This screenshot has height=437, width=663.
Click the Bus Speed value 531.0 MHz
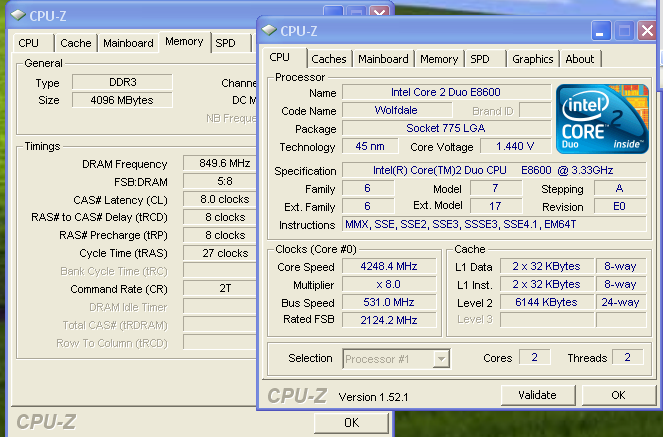coord(389,303)
